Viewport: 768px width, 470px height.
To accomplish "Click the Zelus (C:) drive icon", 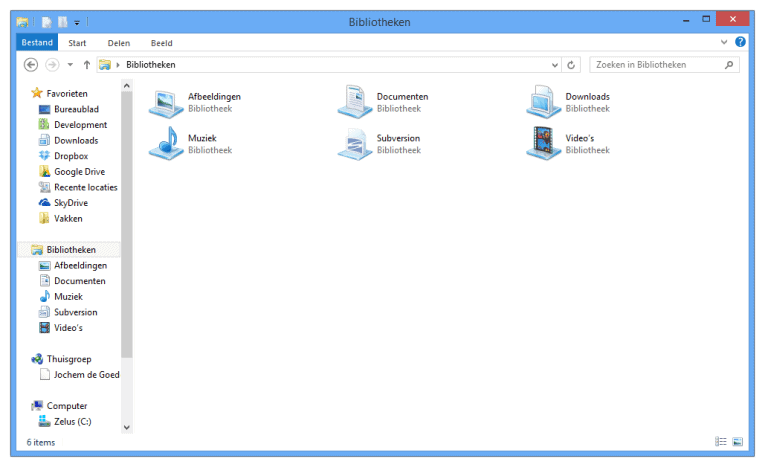I will pos(44,421).
